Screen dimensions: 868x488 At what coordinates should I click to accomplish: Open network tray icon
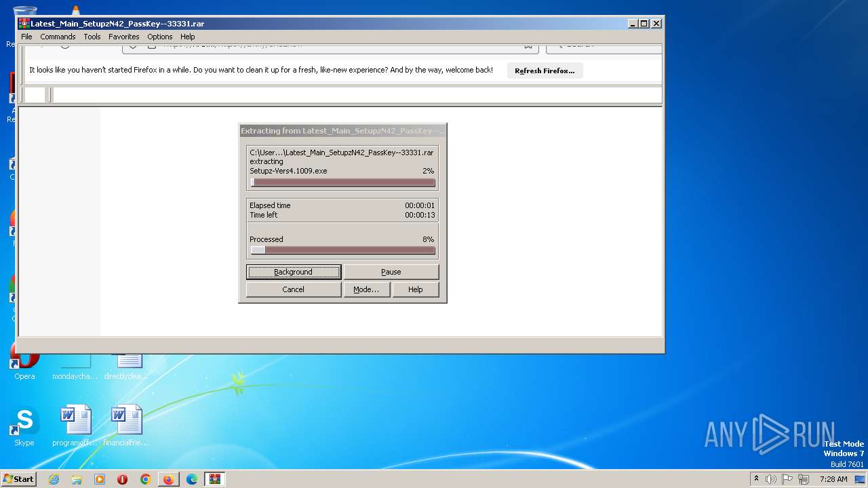coord(804,479)
